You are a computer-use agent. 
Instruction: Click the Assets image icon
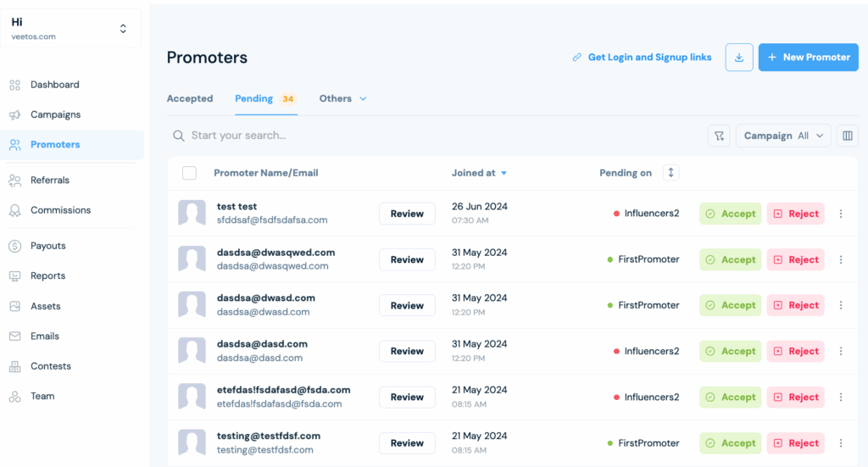point(15,306)
